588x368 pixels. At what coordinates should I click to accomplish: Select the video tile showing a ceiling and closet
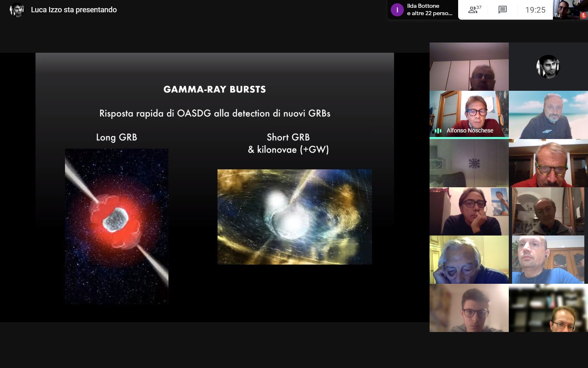(469, 67)
